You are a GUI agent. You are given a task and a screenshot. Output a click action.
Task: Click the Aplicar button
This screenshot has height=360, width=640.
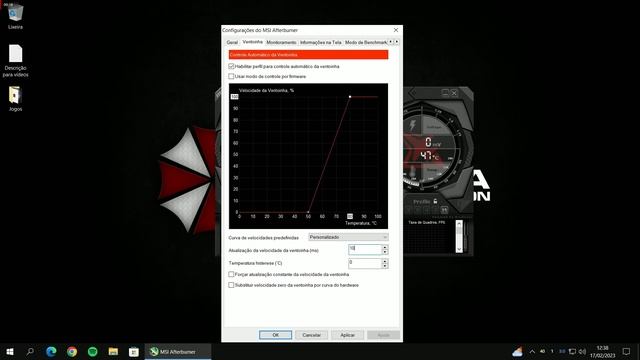point(347,335)
